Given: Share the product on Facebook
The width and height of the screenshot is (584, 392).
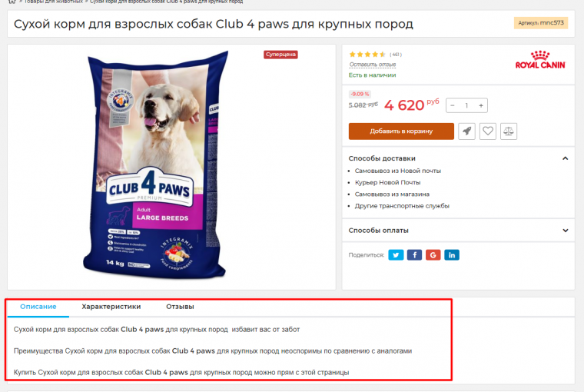Looking at the screenshot, I should 414,255.
